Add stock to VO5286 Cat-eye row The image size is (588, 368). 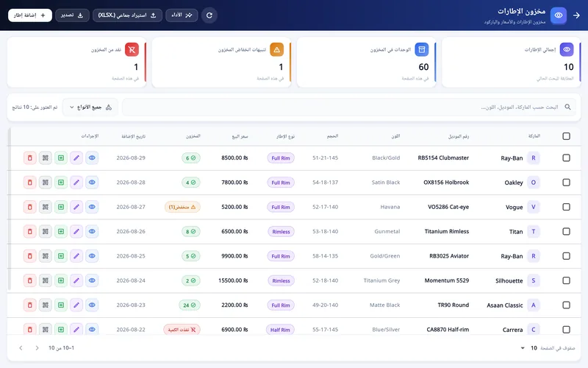tap(61, 207)
